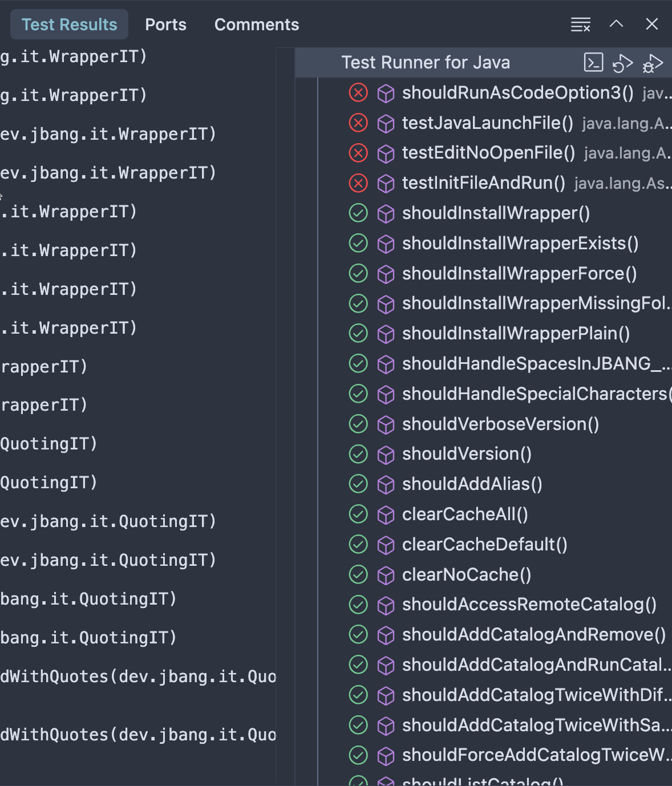Collapse the panel with the chevron up
The image size is (672, 786).
pyautogui.click(x=616, y=24)
